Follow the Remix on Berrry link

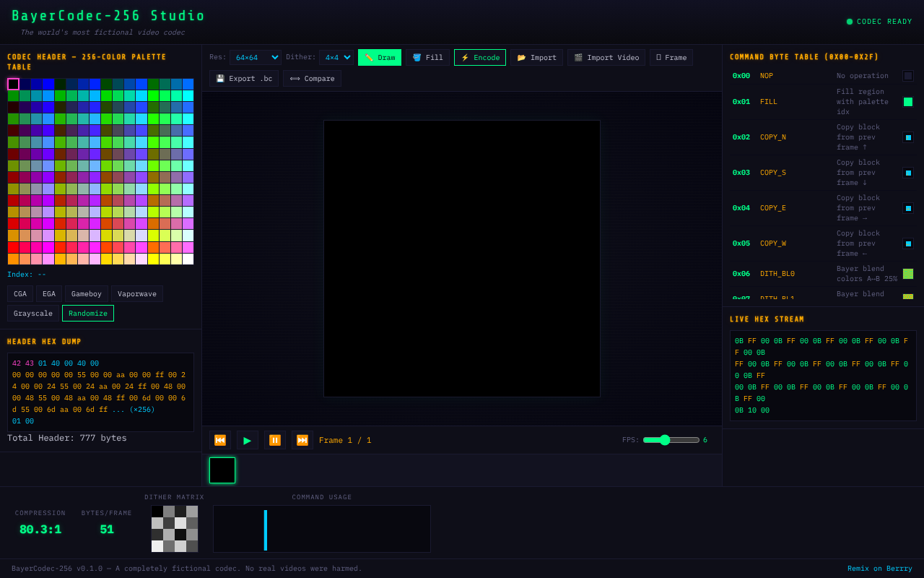[880, 569]
